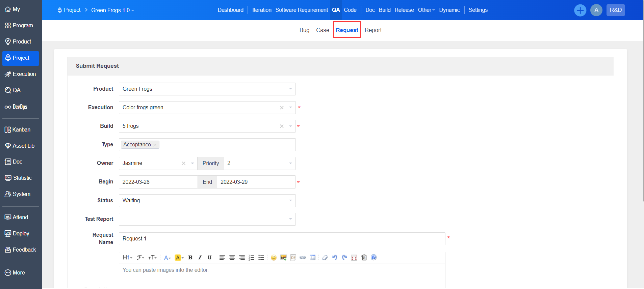This screenshot has height=289, width=644.
Task: Align text right in editor
Action: (242, 258)
